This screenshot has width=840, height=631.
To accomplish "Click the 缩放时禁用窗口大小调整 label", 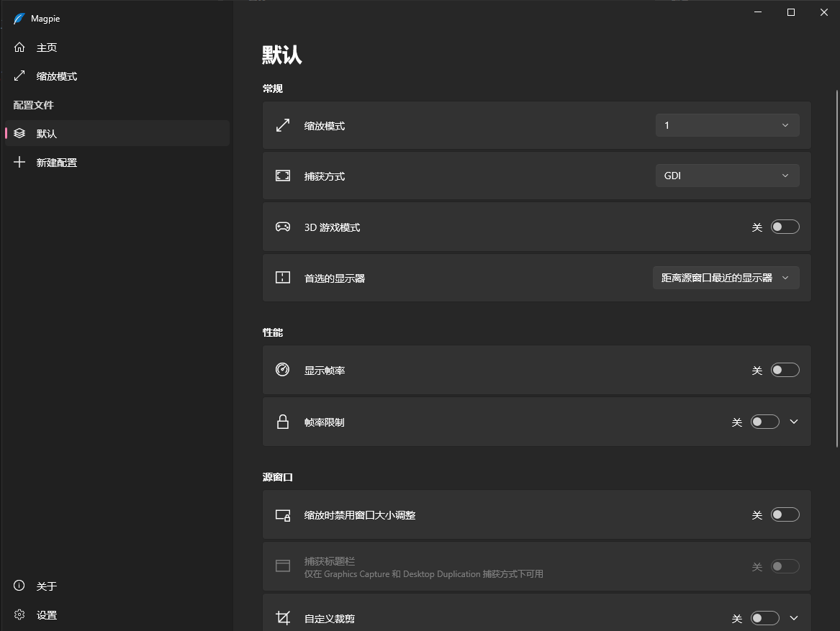I will click(x=360, y=515).
